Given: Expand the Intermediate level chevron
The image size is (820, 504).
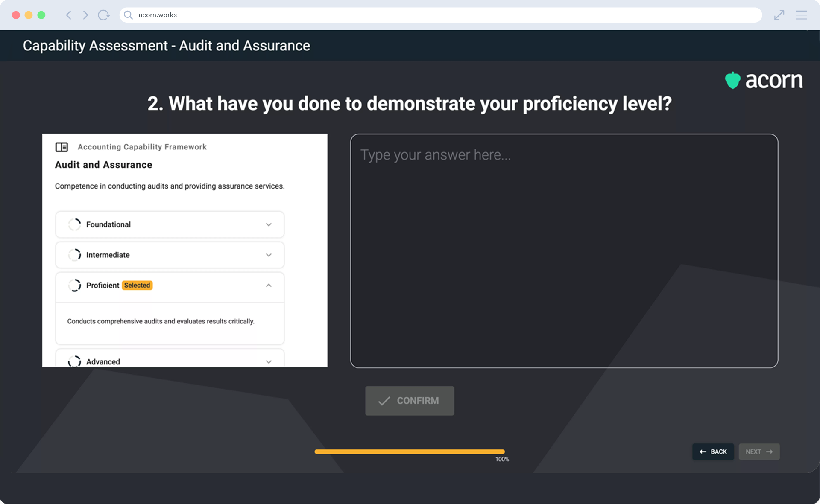Looking at the screenshot, I should 269,255.
